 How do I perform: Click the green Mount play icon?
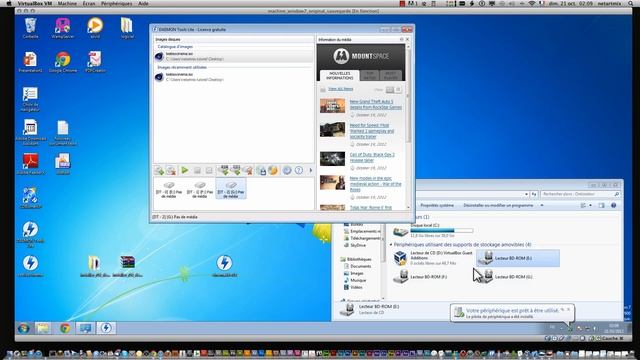tap(184, 170)
